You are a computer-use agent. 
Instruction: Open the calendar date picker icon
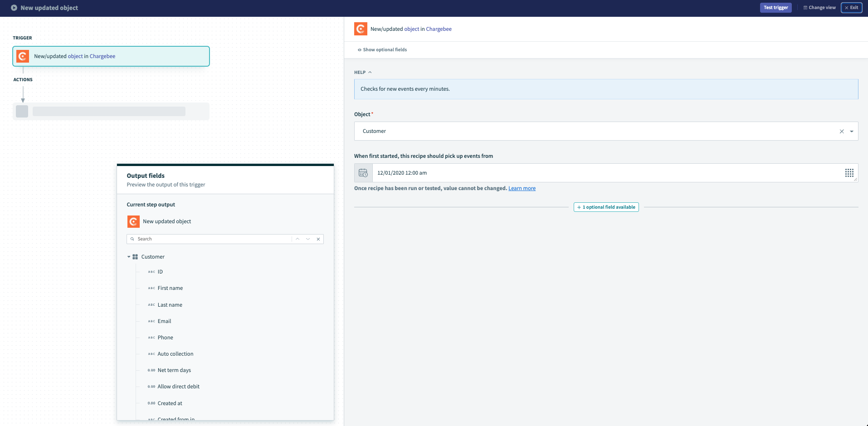[x=363, y=172]
